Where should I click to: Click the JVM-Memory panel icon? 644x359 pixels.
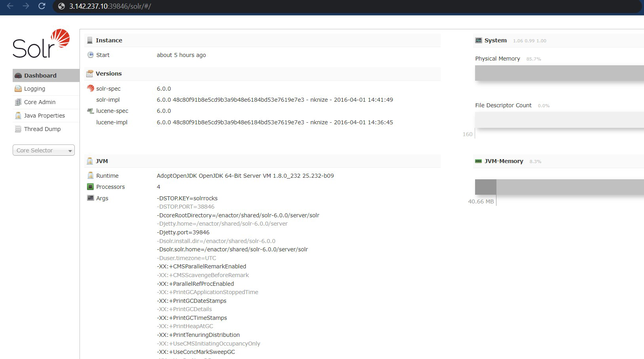point(478,161)
